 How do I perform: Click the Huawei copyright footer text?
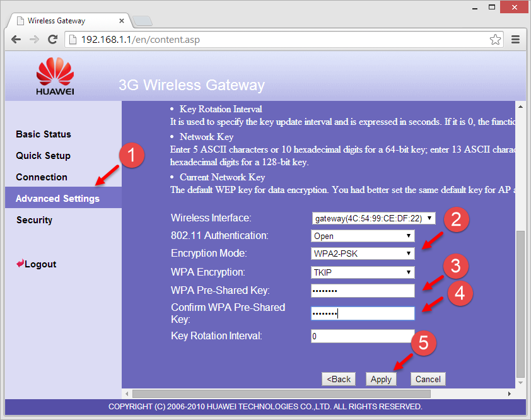[265, 407]
